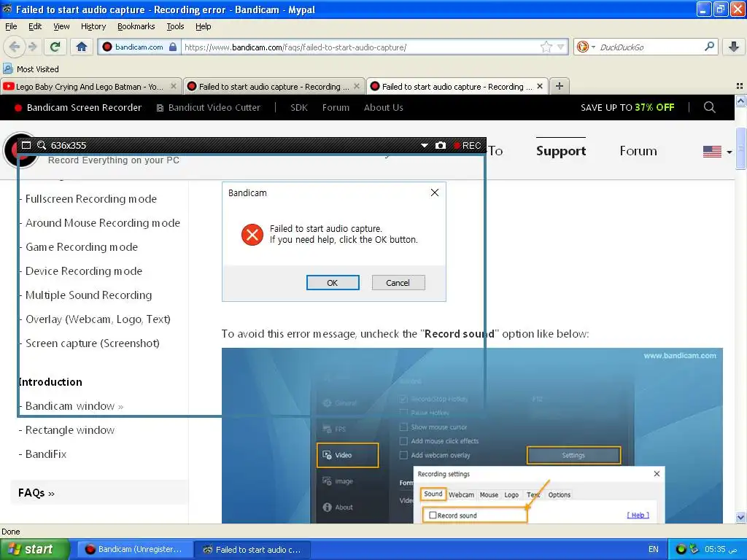747x560 pixels.
Task: Open the About Us link
Action: [384, 108]
